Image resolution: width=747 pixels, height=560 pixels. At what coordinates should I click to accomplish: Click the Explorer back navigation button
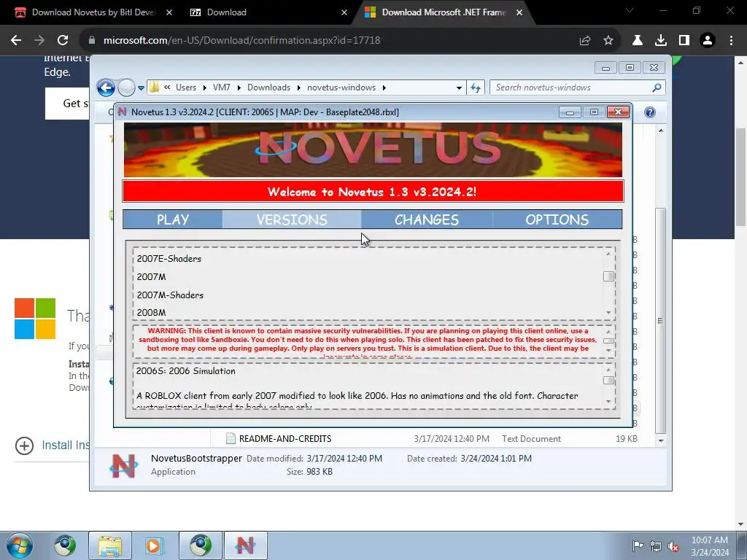[x=106, y=87]
